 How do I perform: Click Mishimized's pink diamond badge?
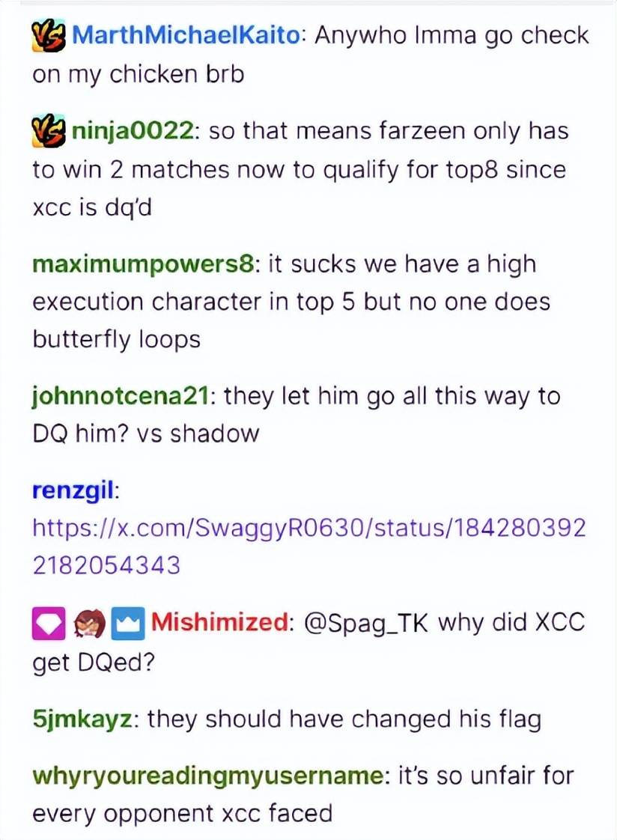49,624
